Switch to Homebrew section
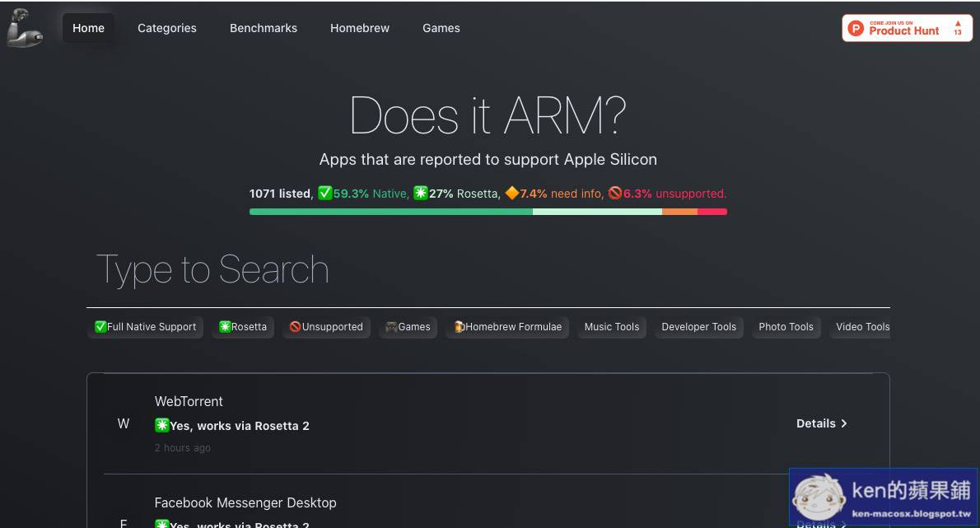 pos(359,28)
